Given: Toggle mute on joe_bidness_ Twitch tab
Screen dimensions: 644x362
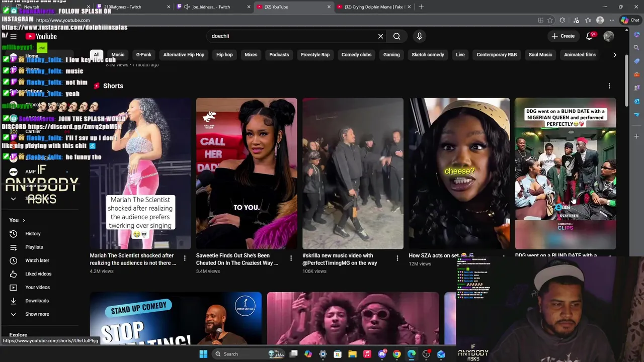Looking at the screenshot, I should coord(187,7).
